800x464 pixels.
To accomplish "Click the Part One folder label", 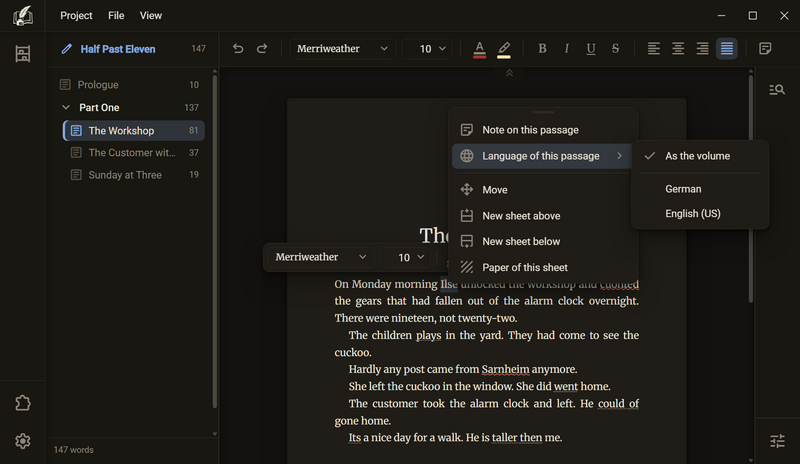I will point(99,108).
